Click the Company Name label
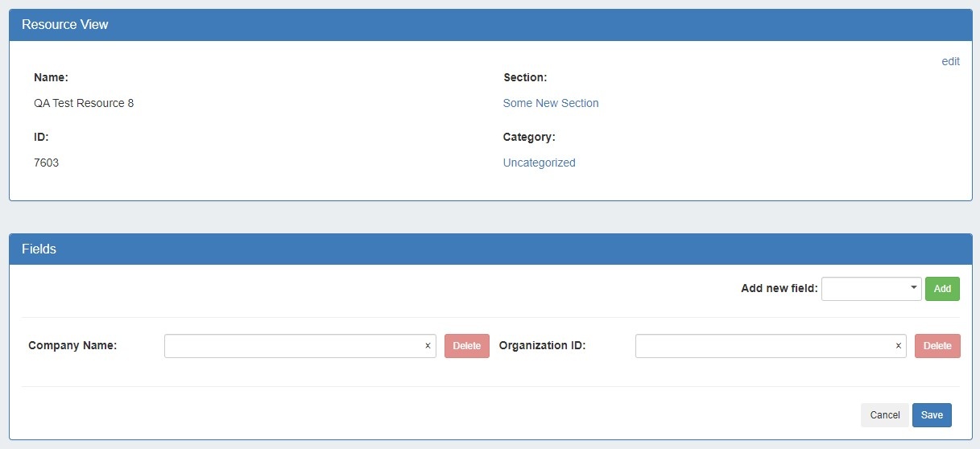 pos(72,345)
